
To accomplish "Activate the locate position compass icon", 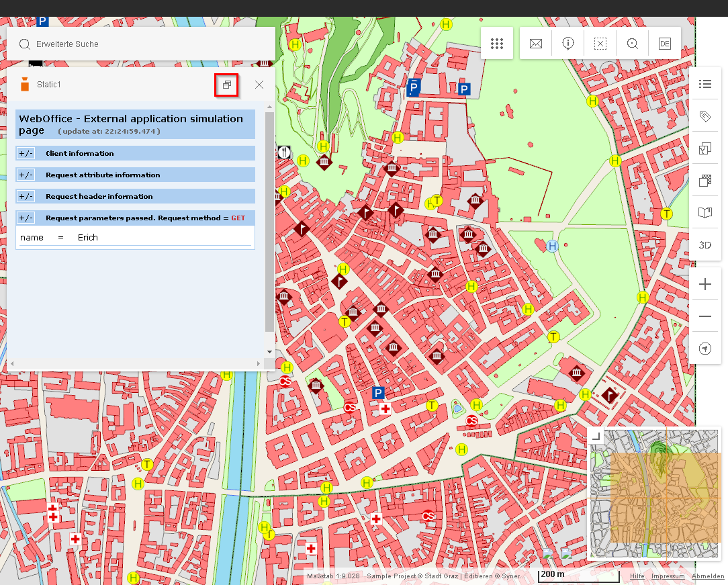I will 704,349.
